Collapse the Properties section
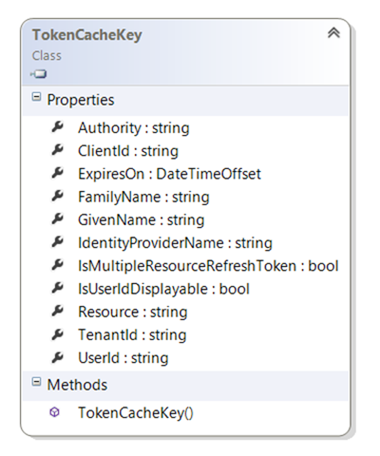 tap(36, 97)
